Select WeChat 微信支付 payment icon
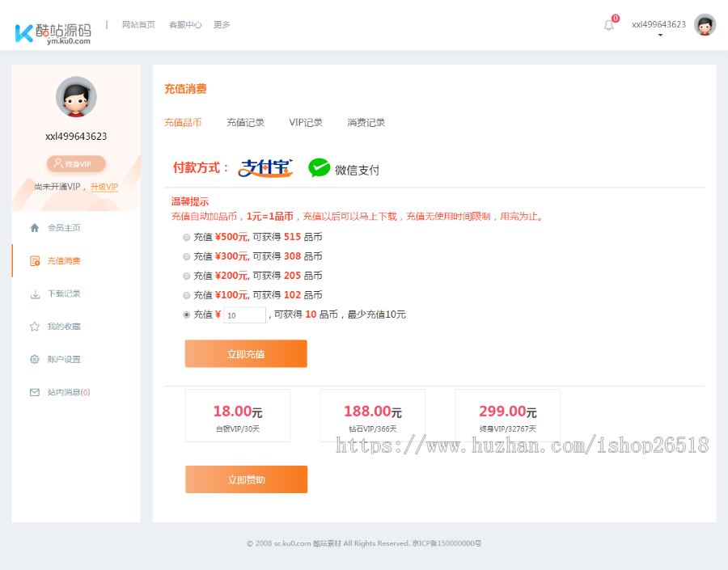Screen dimensions: 728x570 (320, 167)
